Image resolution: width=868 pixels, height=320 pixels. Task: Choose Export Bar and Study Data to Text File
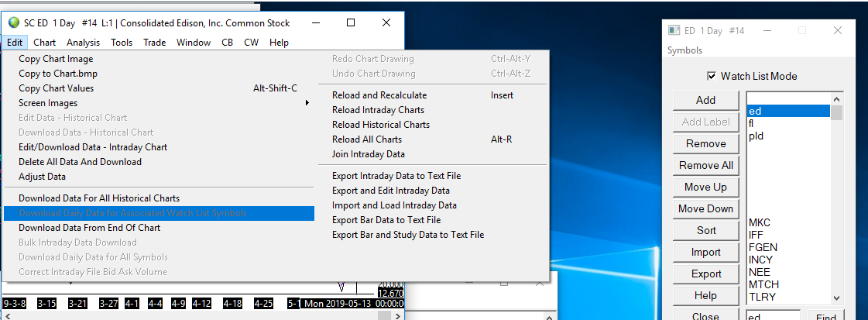point(432,235)
